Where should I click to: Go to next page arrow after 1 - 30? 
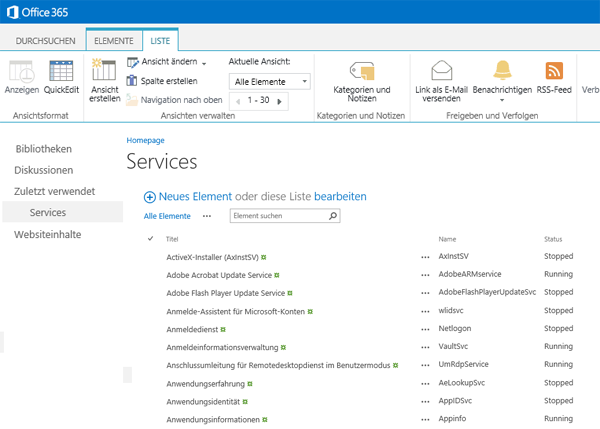[x=279, y=101]
